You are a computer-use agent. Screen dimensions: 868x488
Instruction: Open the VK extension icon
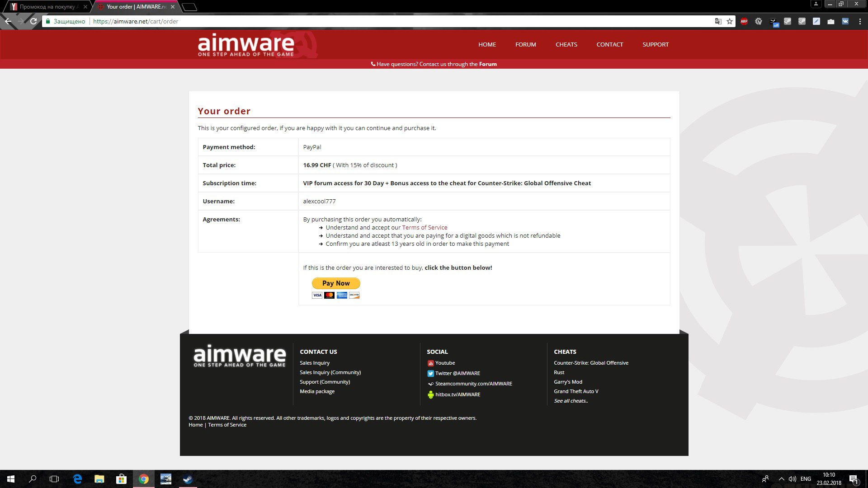point(845,21)
